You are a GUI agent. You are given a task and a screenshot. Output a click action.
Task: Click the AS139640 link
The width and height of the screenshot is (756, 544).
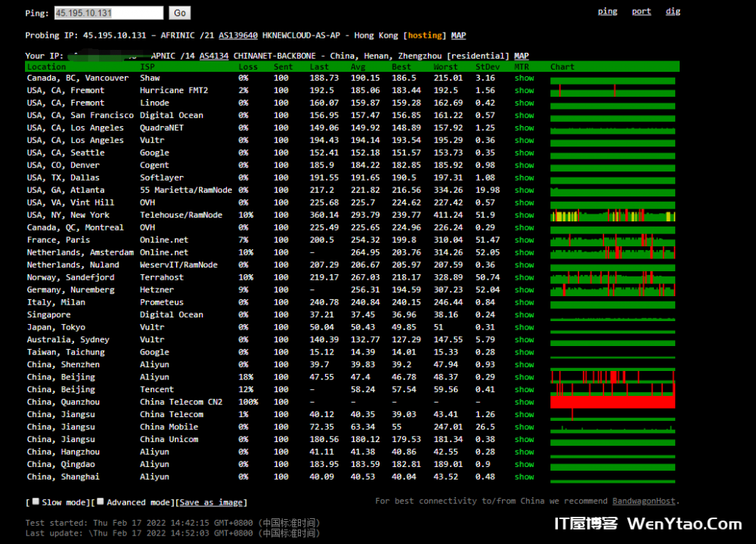click(238, 36)
